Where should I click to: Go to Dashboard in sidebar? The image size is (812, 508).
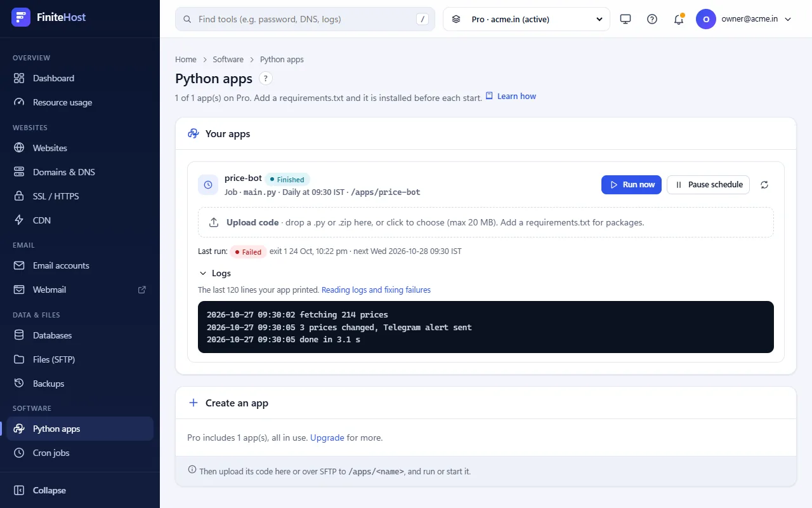pyautogui.click(x=80, y=78)
